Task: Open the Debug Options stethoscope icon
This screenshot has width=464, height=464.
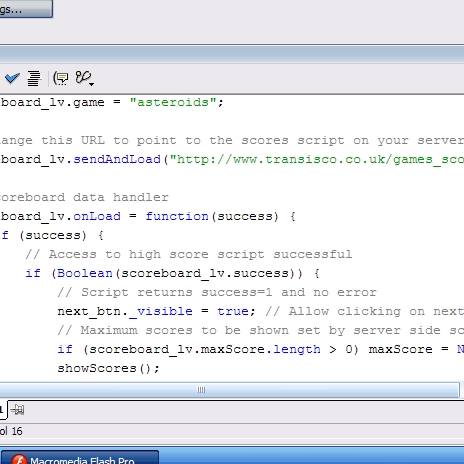Action: click(83, 77)
